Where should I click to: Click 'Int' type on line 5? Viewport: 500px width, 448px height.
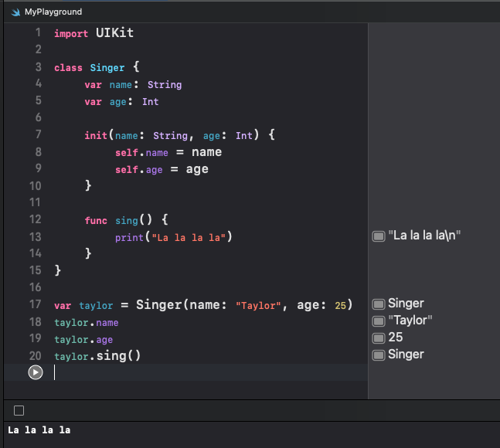click(151, 102)
